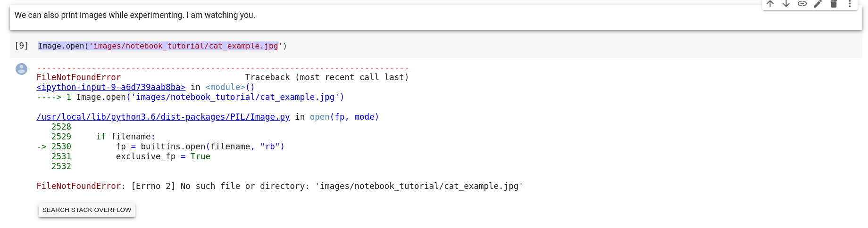Image resolution: width=868 pixels, height=228 pixels.
Task: Click into the Image.open code cell line
Action: (162, 46)
